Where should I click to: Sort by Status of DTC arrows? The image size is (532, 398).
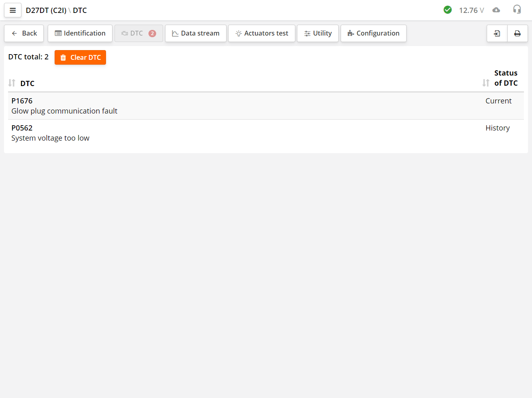point(485,83)
